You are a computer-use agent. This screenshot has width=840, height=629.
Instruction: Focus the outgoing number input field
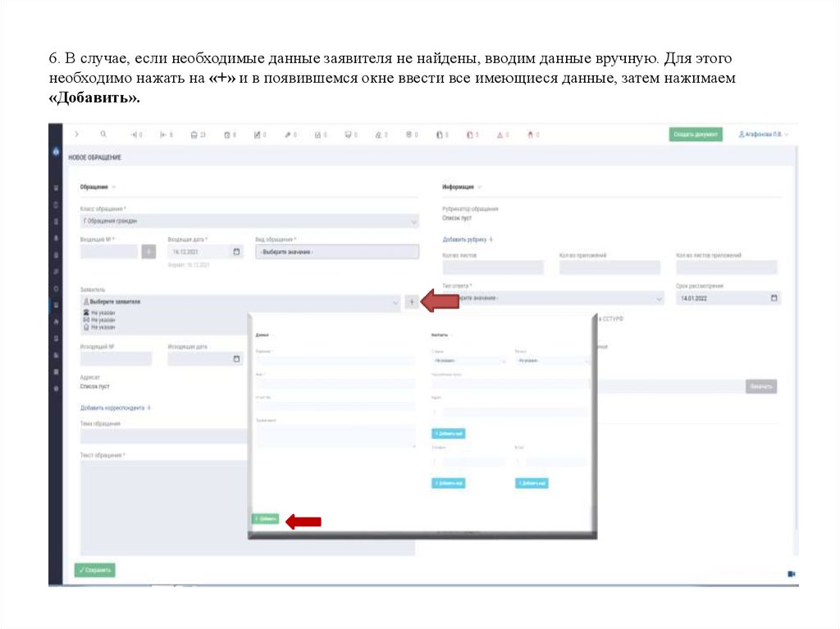click(x=116, y=358)
